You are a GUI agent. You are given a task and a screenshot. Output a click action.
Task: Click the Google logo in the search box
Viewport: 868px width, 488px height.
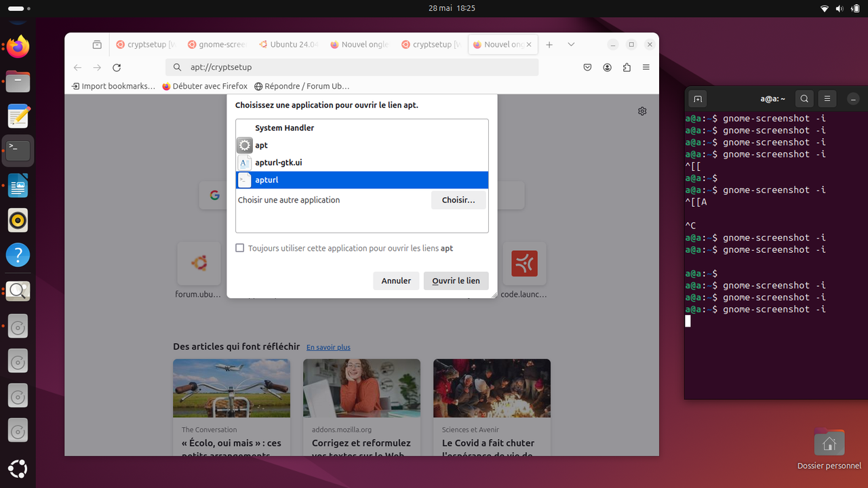(x=214, y=195)
